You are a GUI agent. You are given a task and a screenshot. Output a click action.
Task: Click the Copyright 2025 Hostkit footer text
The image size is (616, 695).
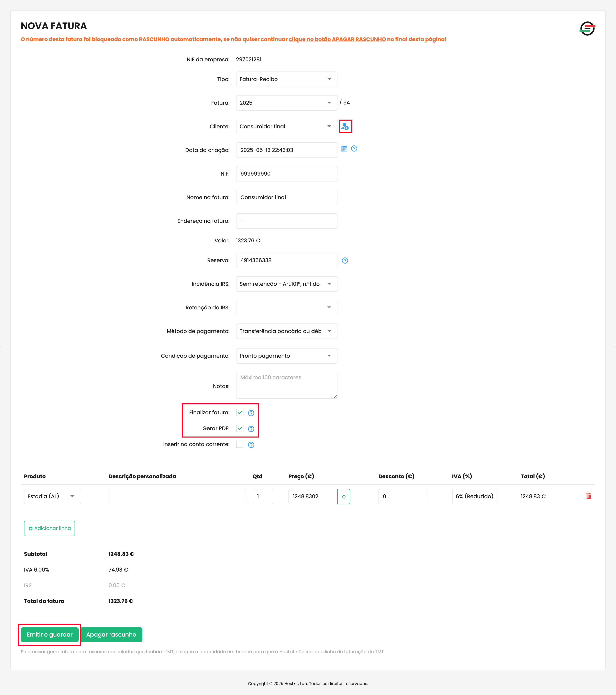[x=308, y=683]
